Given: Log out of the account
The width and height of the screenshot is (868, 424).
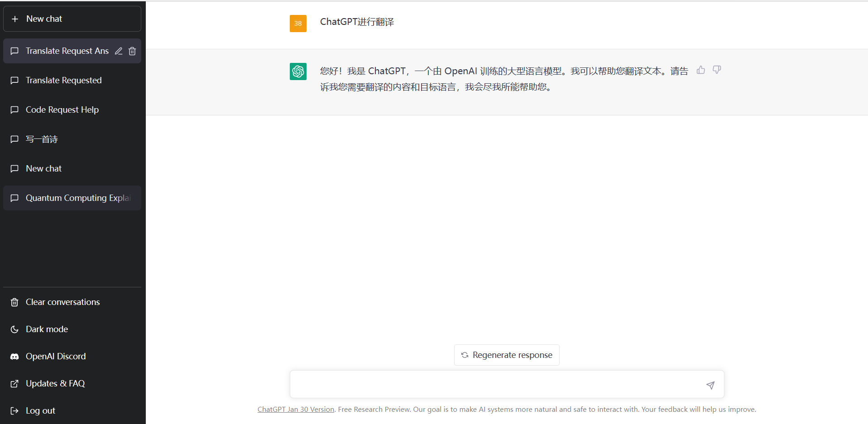Looking at the screenshot, I should pyautogui.click(x=72, y=411).
